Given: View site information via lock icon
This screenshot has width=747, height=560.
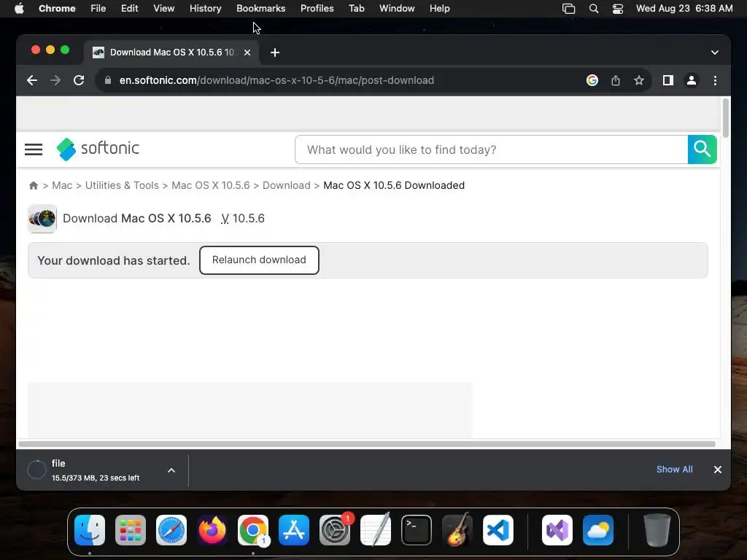Looking at the screenshot, I should point(108,80).
